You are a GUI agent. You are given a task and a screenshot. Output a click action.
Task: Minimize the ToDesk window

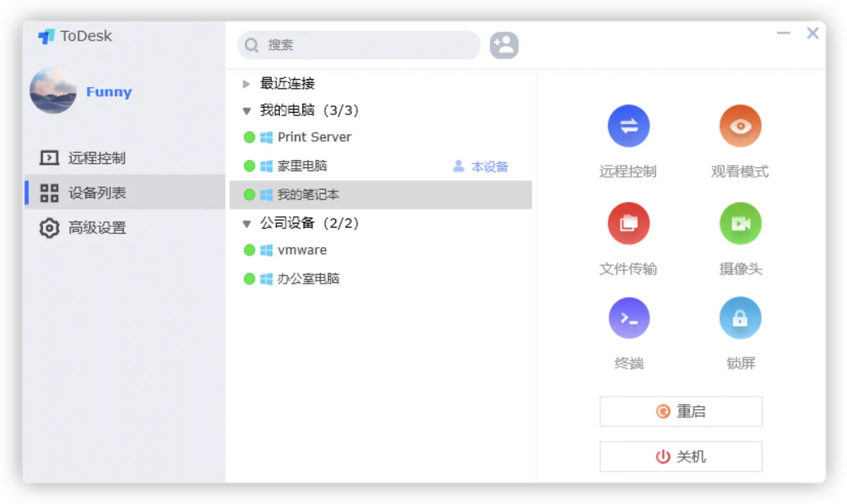[783, 33]
